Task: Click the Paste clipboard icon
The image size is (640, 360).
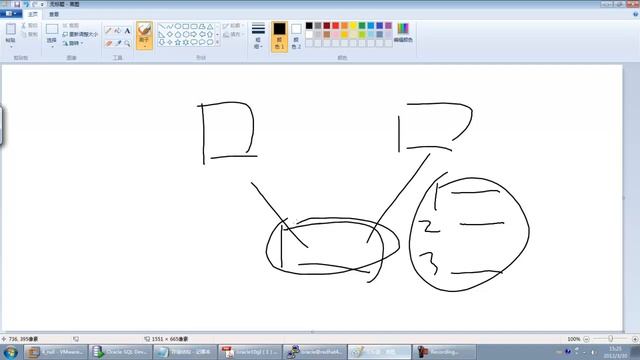Action: pos(11,29)
